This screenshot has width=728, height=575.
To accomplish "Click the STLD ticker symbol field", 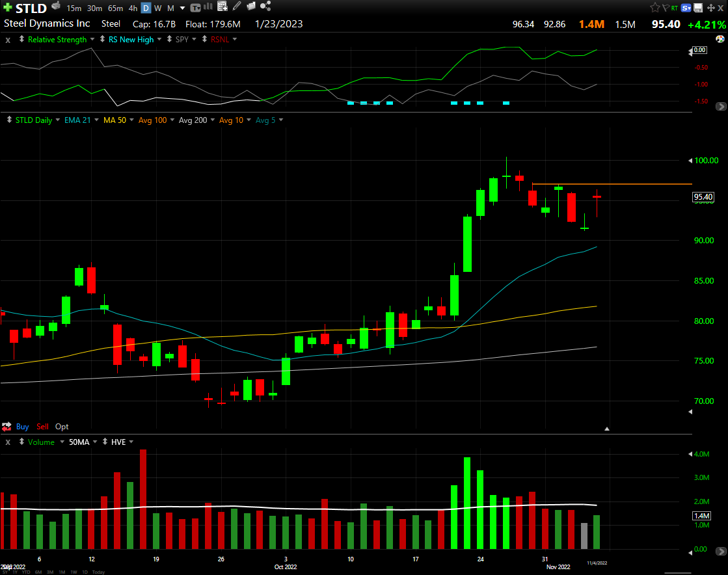I will [x=31, y=8].
